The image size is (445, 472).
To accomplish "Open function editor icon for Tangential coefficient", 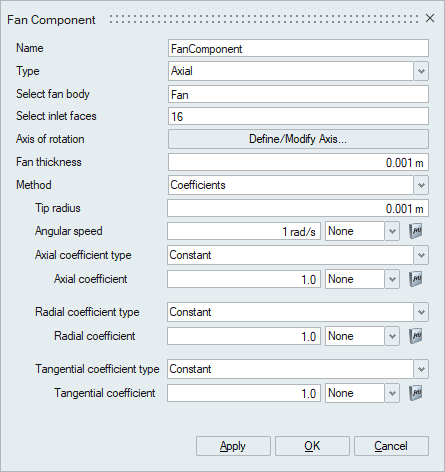I will click(416, 393).
